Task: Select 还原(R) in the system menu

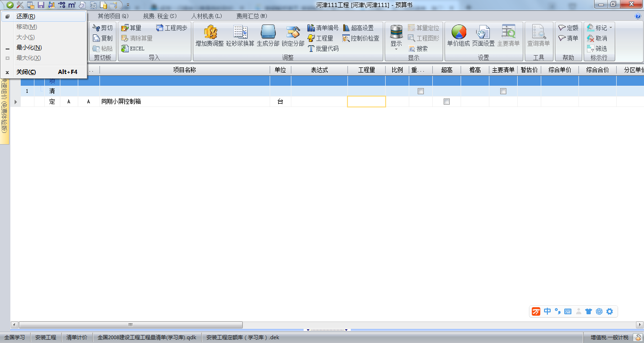Action: click(x=44, y=16)
